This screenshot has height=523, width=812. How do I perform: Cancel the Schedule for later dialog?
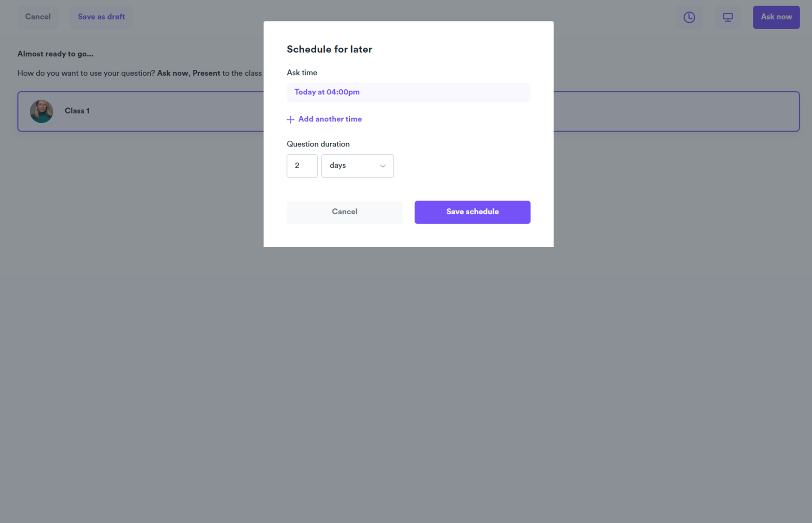(x=344, y=212)
